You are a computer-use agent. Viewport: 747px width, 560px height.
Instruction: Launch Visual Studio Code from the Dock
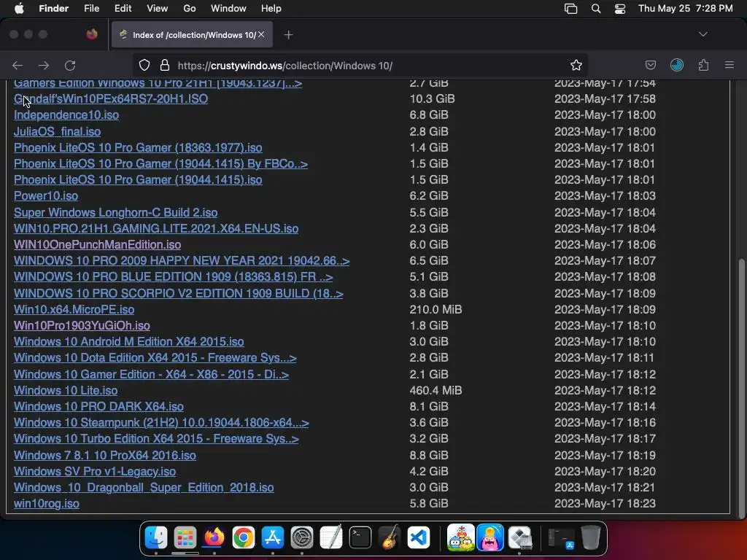pyautogui.click(x=419, y=537)
